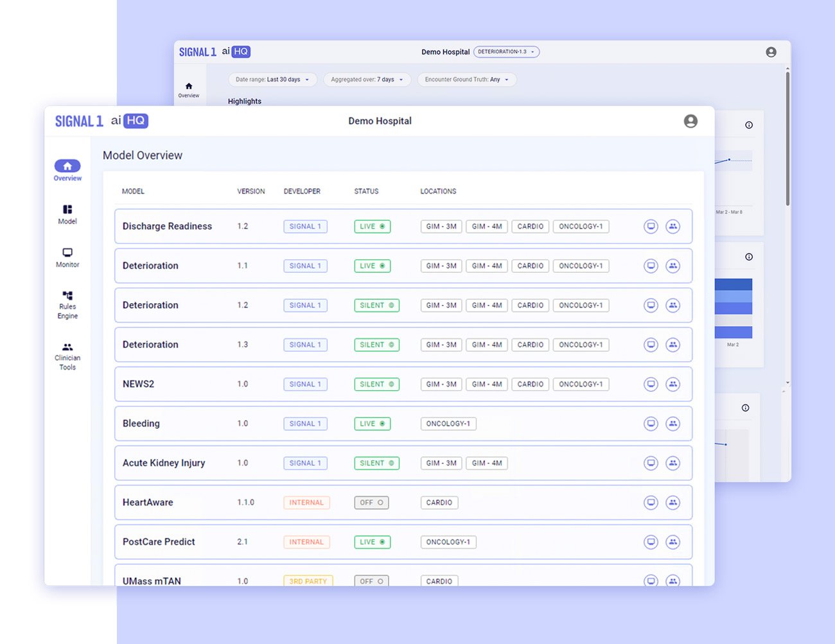Screen dimensions: 835x644
Task: Click the INTERNAL developer tag for HeartAware
Action: pyautogui.click(x=306, y=503)
